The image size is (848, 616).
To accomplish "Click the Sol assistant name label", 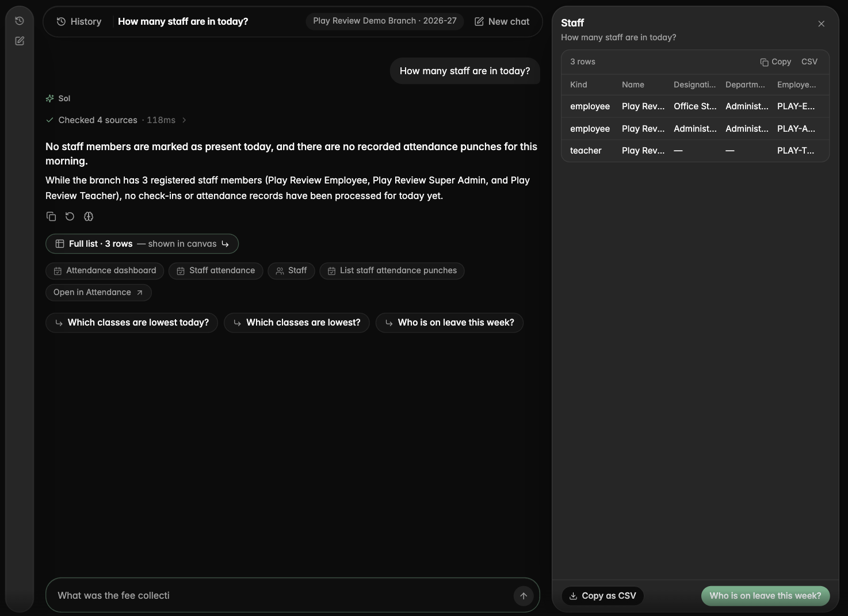I will [x=64, y=98].
